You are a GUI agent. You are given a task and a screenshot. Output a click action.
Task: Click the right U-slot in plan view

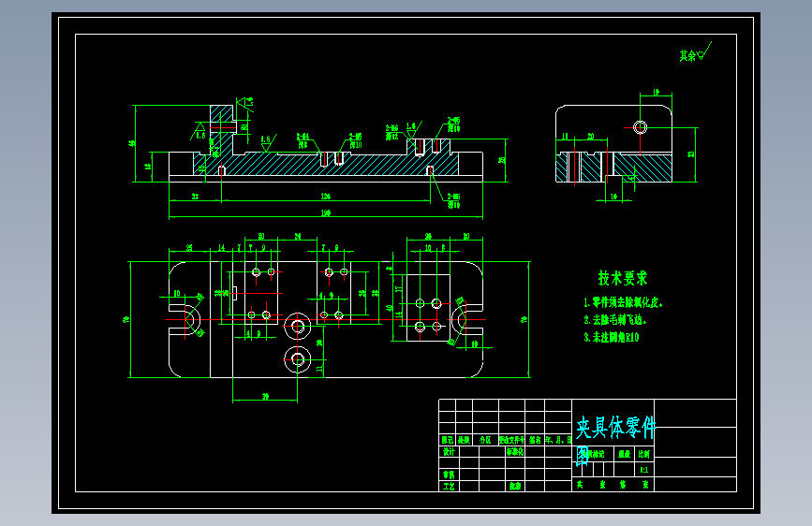[467, 319]
